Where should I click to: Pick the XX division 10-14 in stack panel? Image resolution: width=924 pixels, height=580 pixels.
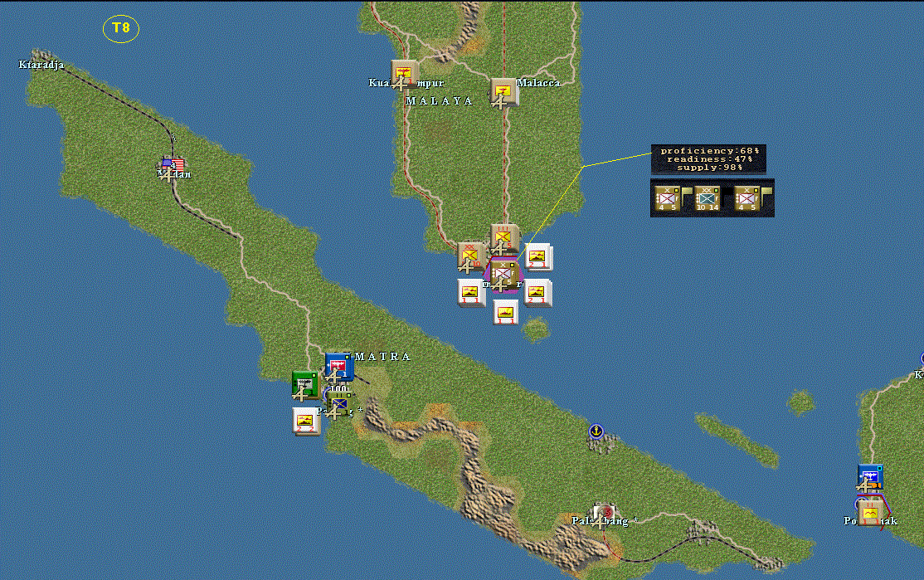coord(708,198)
